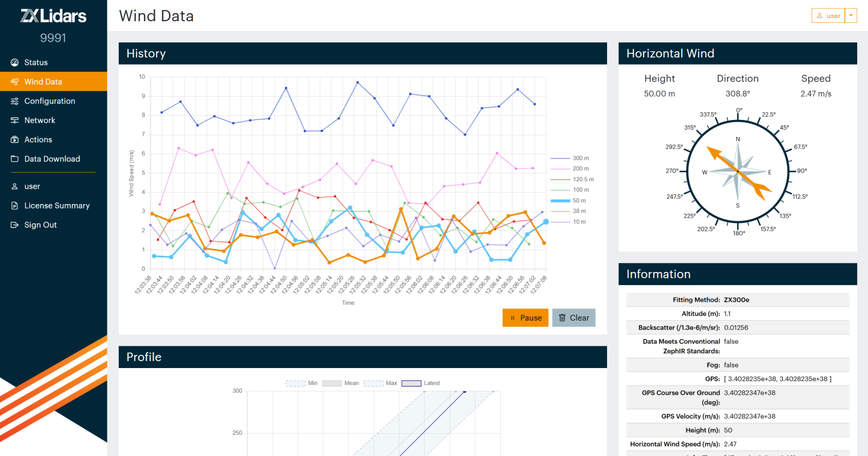This screenshot has width=868, height=456.
Task: Click the Data Download folder icon
Action: pyautogui.click(x=15, y=159)
